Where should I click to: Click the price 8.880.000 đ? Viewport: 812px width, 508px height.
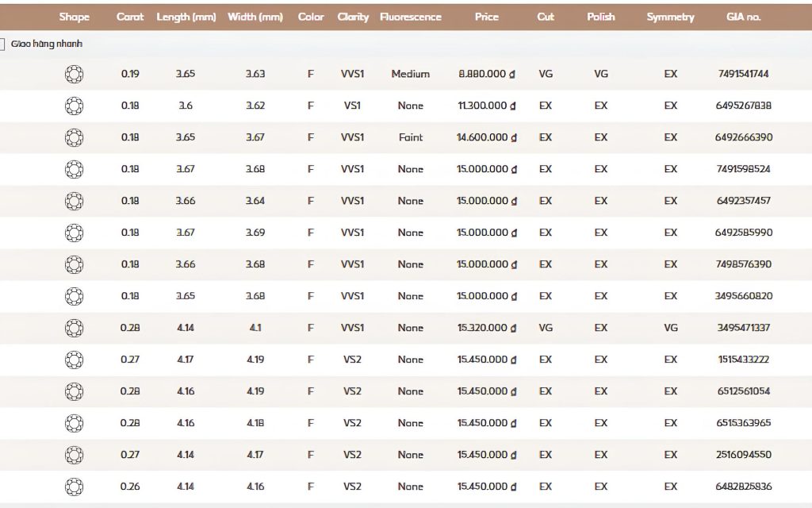tap(487, 74)
